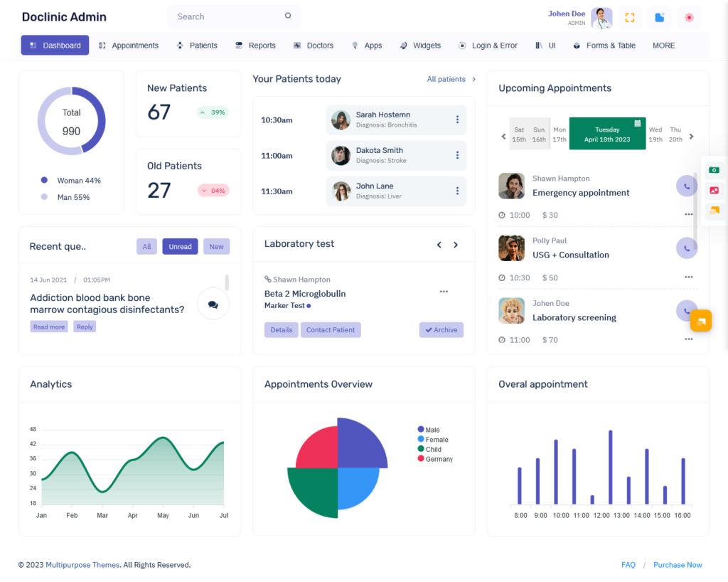Click the Doclinic Admin logo
The width and height of the screenshot is (728, 582).
[x=64, y=17]
